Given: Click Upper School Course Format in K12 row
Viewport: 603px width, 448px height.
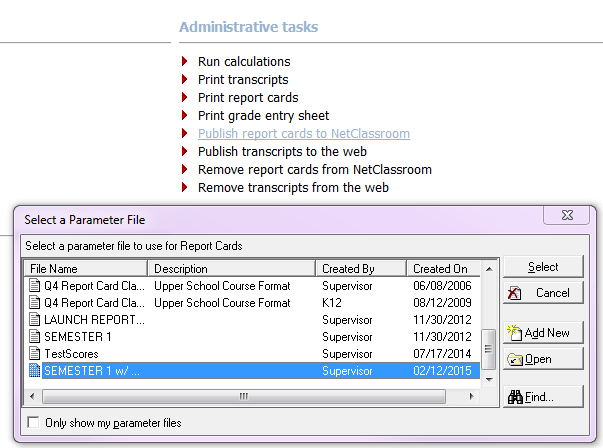Looking at the screenshot, I should pos(222,303).
